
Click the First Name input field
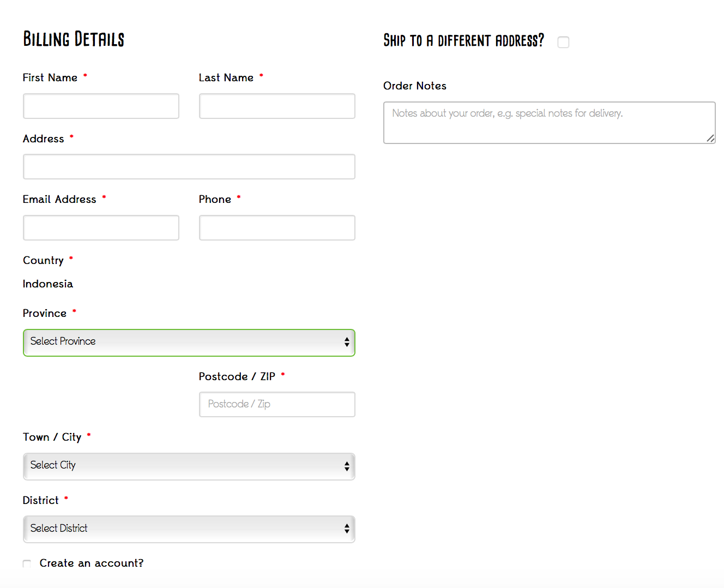(101, 106)
